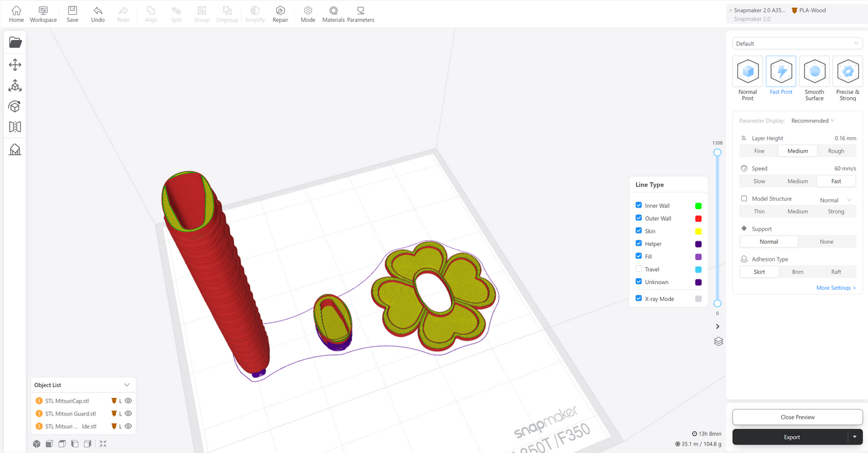This screenshot has height=453, width=868.
Task: Uncheck the Inner Wall checkbox
Action: pos(639,205)
